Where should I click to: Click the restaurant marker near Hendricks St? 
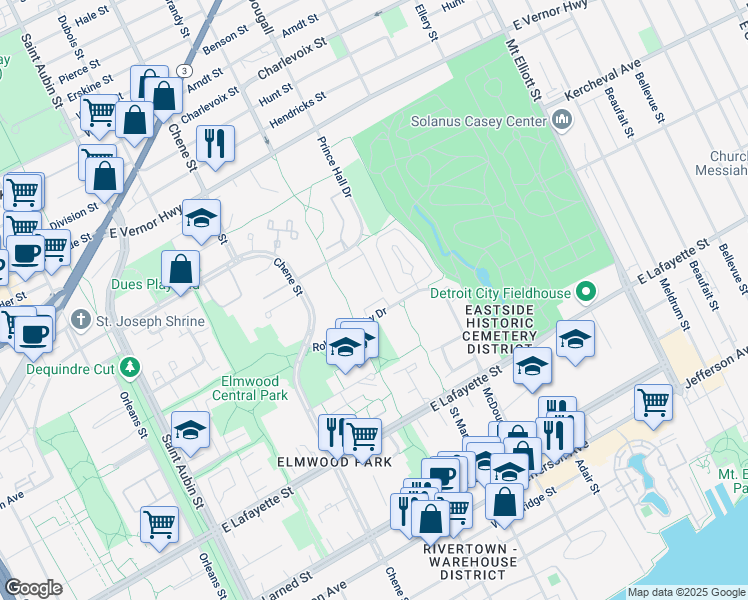pyautogui.click(x=215, y=145)
